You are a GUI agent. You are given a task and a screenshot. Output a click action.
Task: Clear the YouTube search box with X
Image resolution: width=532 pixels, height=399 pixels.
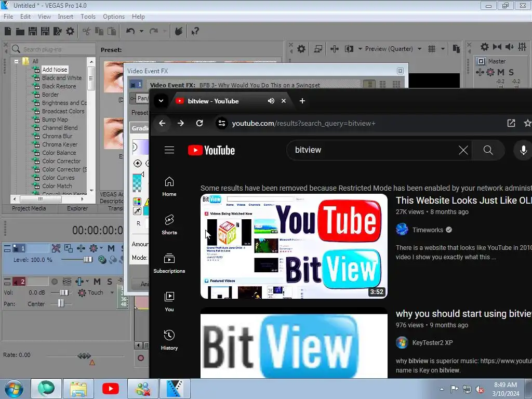click(463, 150)
